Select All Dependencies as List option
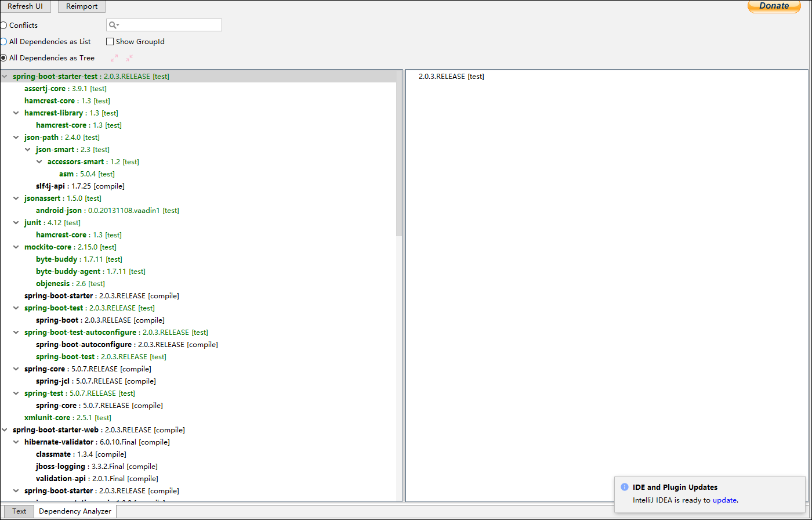The width and height of the screenshot is (812, 520). click(x=3, y=42)
